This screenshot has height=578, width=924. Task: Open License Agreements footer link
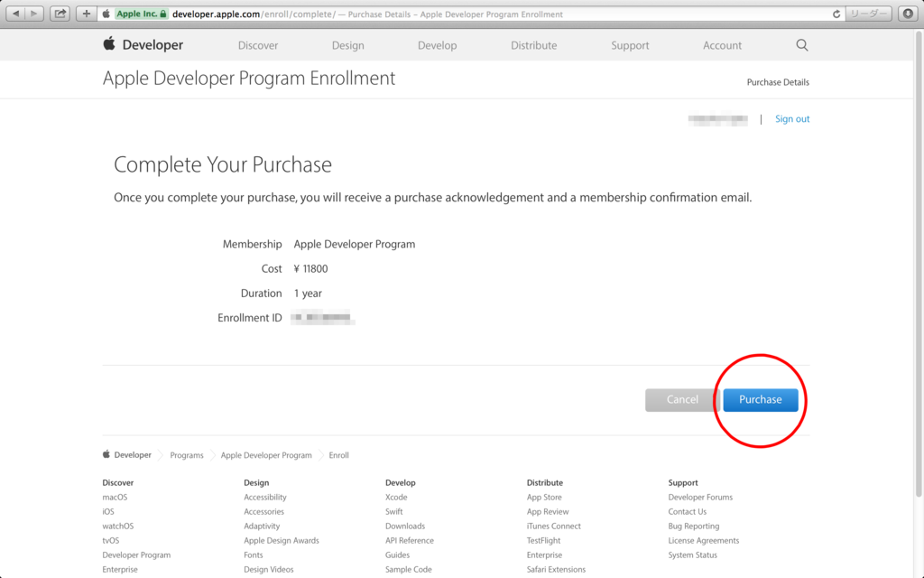tap(703, 540)
